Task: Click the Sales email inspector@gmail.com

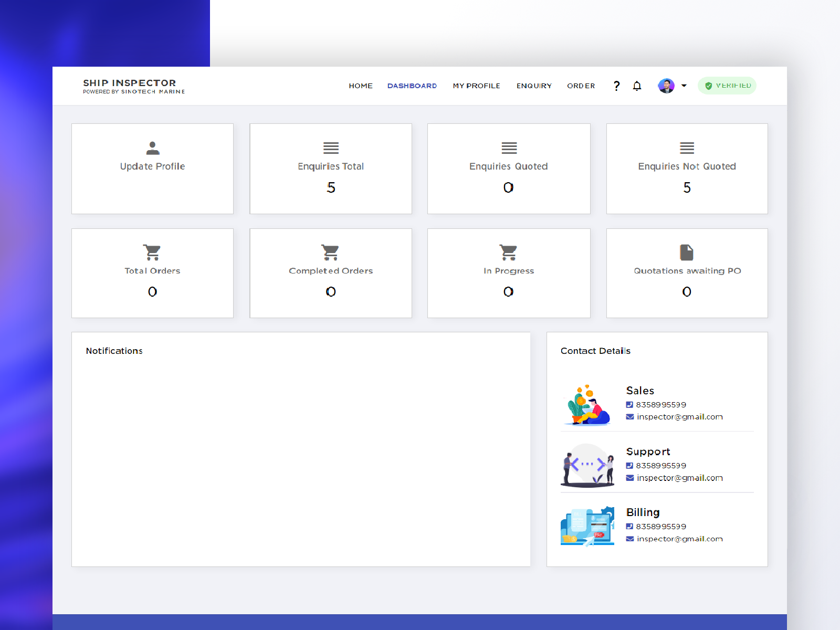Action: pyautogui.click(x=680, y=417)
